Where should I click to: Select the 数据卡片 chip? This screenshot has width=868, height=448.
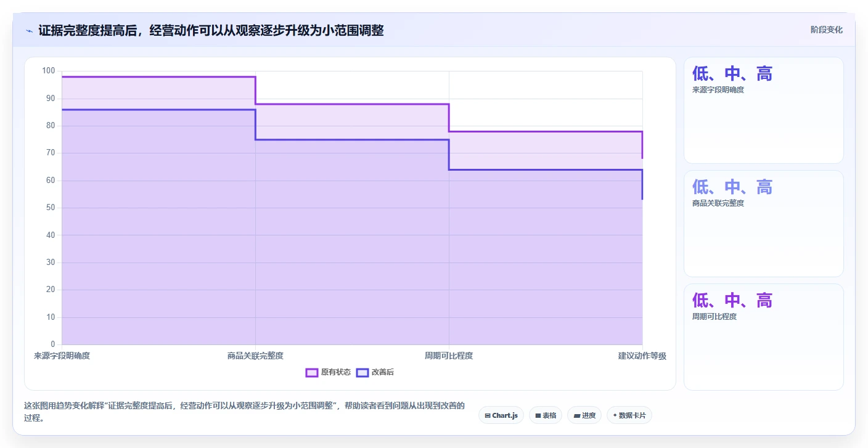[x=629, y=415]
